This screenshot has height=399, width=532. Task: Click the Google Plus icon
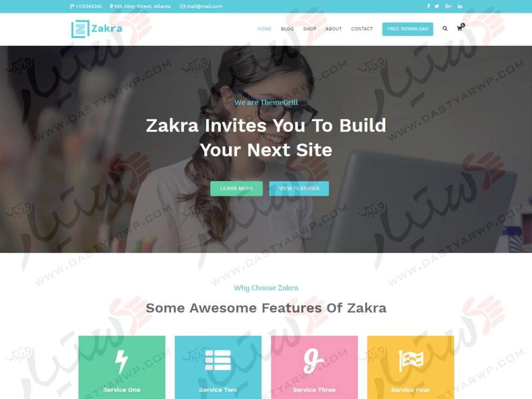pyautogui.click(x=448, y=6)
